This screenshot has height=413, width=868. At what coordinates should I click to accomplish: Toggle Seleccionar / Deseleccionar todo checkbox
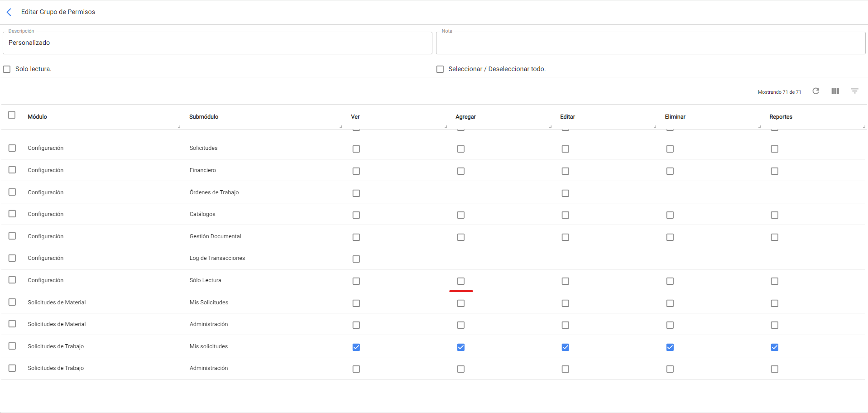[x=440, y=69]
